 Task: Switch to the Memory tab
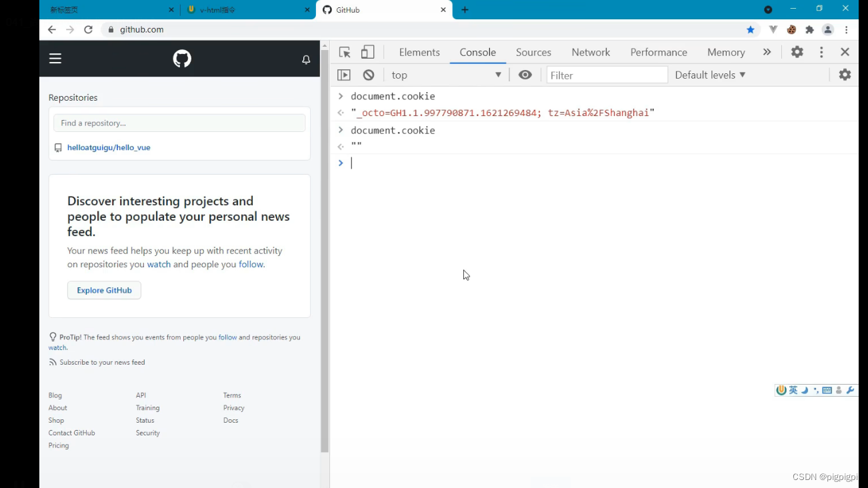coord(726,52)
